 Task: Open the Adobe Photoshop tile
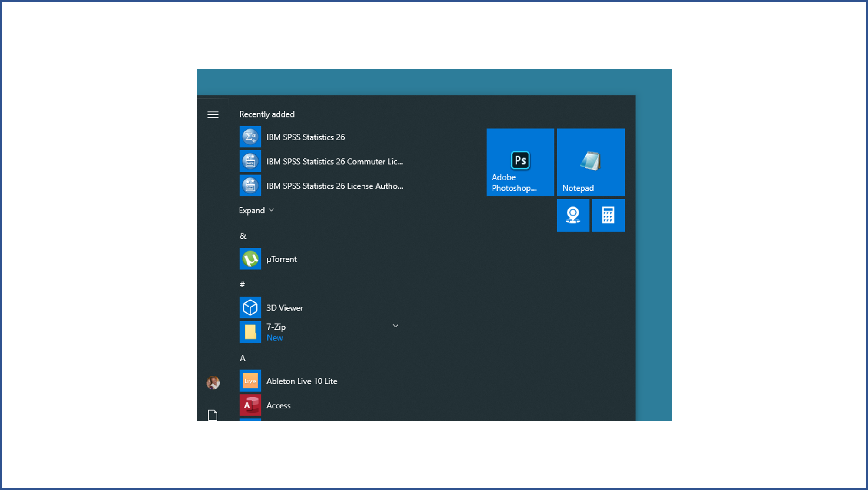click(x=520, y=162)
